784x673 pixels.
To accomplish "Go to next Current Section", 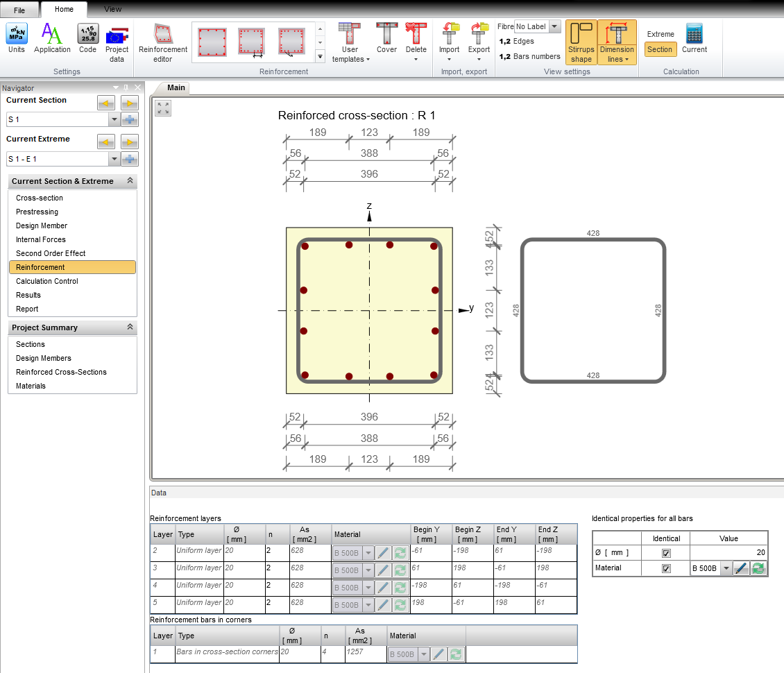I will tap(130, 103).
